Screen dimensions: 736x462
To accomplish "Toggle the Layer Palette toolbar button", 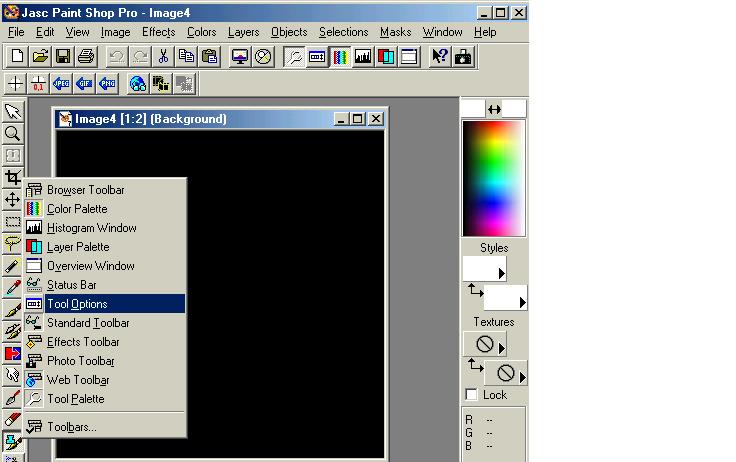I will (385, 57).
